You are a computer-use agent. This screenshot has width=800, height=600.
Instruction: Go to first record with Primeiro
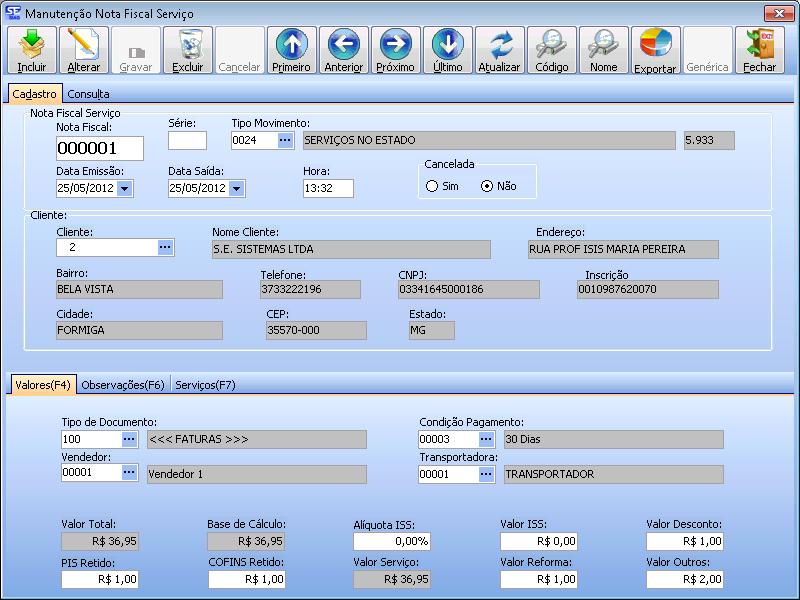pyautogui.click(x=291, y=50)
